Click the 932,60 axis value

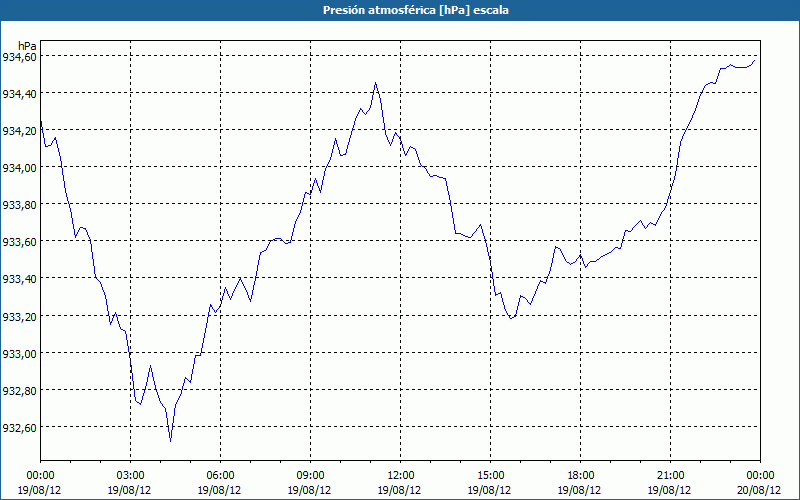19,428
